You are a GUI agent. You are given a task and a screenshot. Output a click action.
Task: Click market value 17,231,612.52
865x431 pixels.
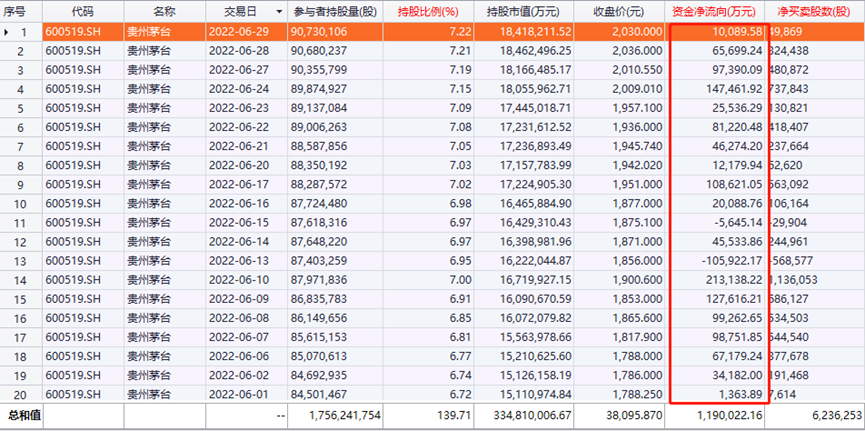tap(535, 127)
